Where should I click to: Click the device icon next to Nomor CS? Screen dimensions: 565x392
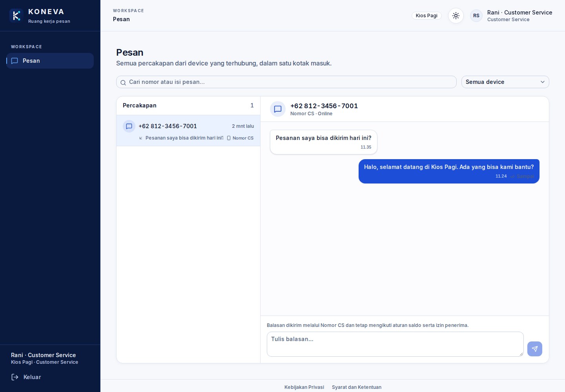tap(229, 138)
